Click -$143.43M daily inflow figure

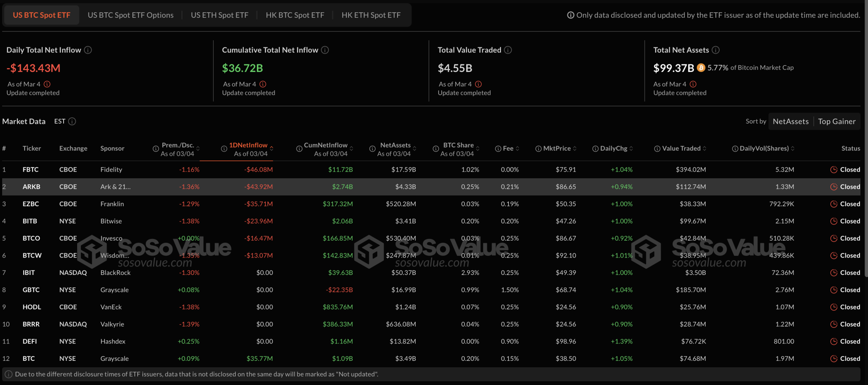tap(33, 68)
